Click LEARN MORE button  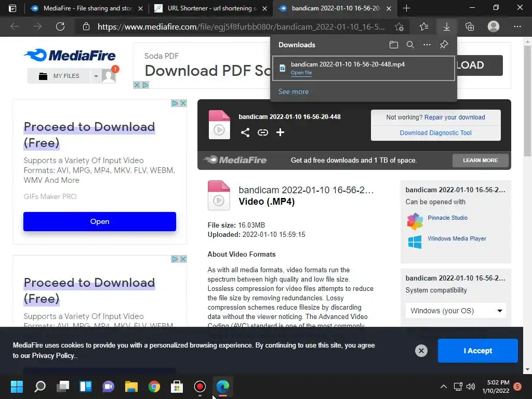(x=481, y=160)
